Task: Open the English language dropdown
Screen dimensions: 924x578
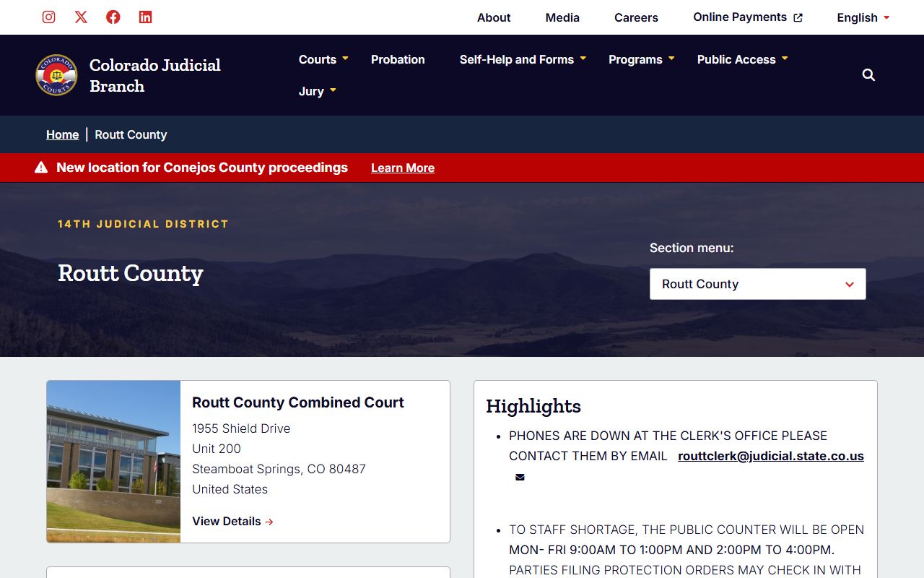Action: coord(863,17)
